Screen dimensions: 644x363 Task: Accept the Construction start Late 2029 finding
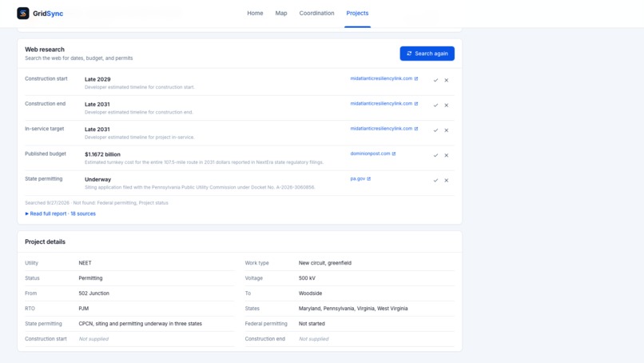[435, 80]
